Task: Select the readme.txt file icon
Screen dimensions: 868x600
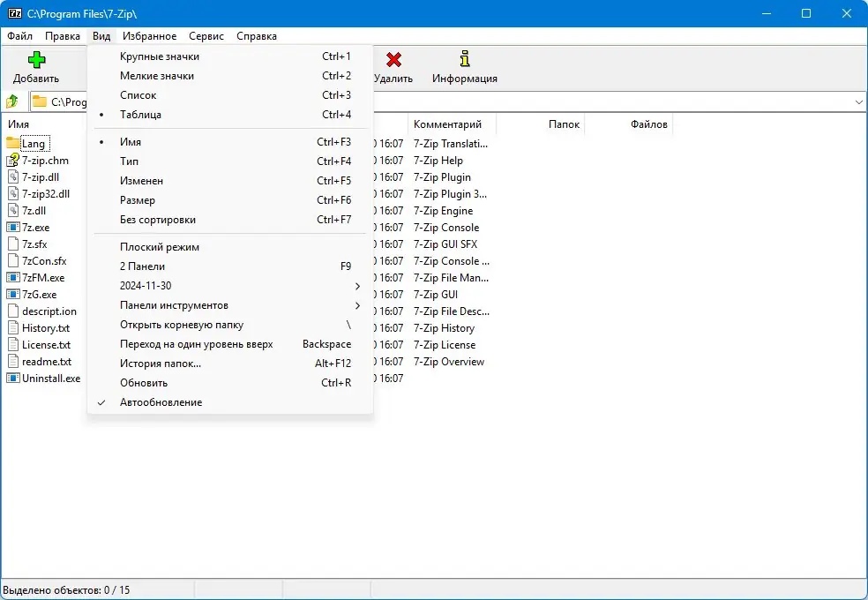Action: pos(12,362)
